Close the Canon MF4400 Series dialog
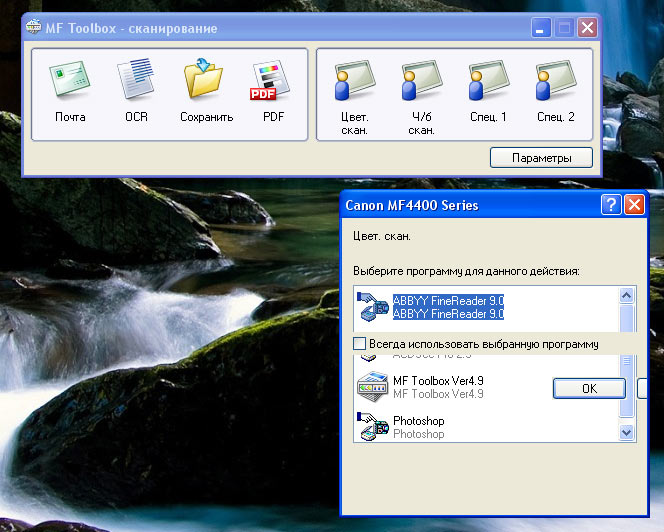Viewport: 664px width, 532px height. [x=634, y=205]
